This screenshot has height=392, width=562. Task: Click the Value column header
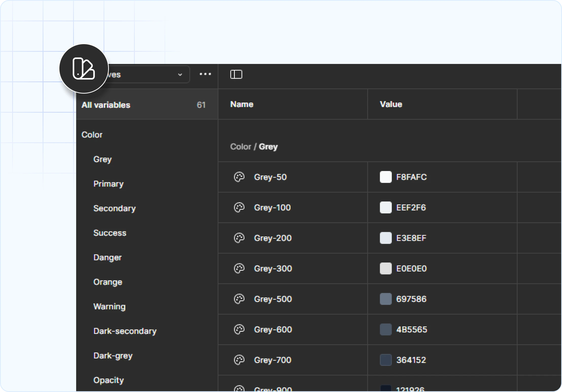[x=391, y=104]
